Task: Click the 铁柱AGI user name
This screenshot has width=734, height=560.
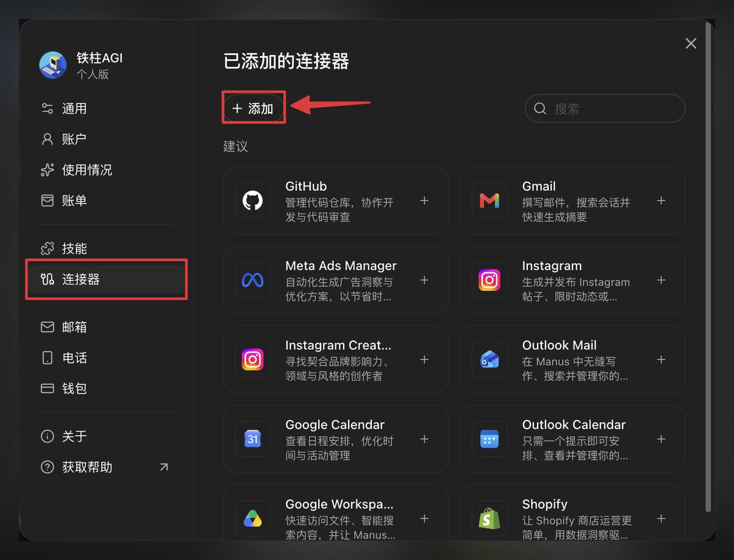Action: pos(100,58)
